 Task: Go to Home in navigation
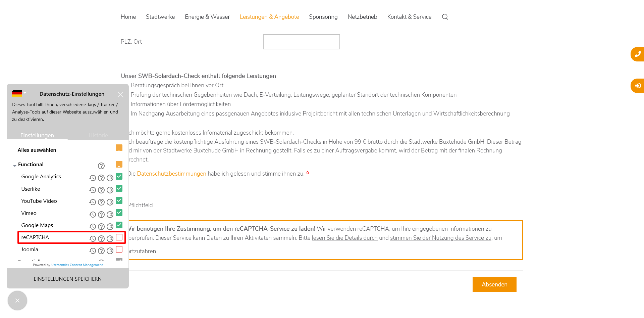(128, 17)
